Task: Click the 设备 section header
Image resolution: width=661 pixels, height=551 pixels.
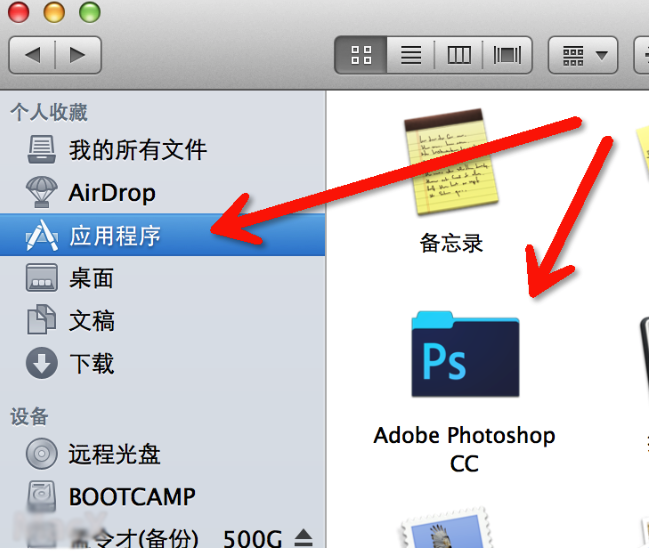Action: 29,417
